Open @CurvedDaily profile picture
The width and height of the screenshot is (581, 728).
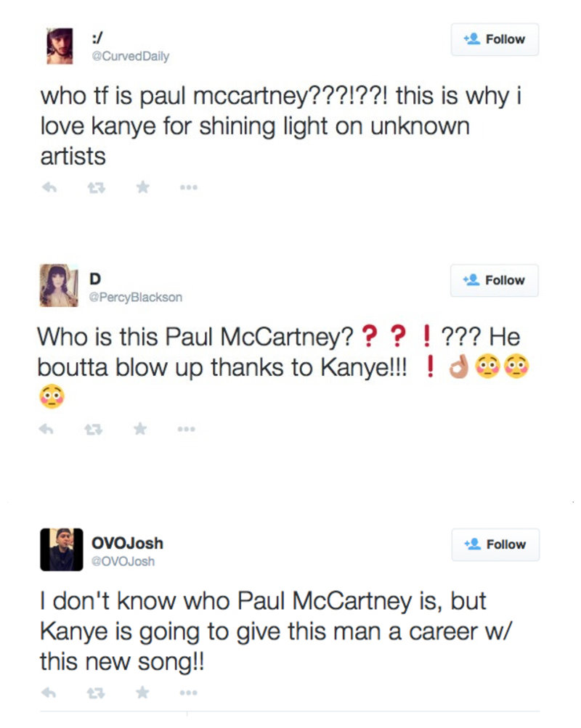point(60,45)
